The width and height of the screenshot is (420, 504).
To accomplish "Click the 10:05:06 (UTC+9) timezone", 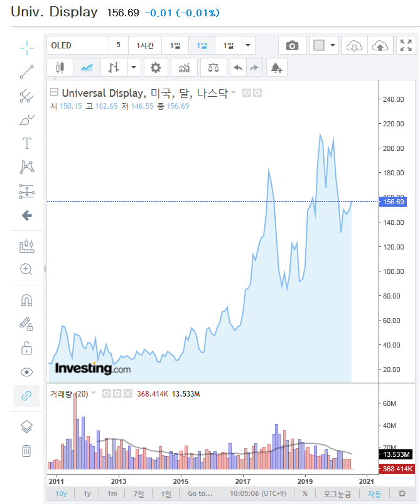I will [x=258, y=493].
